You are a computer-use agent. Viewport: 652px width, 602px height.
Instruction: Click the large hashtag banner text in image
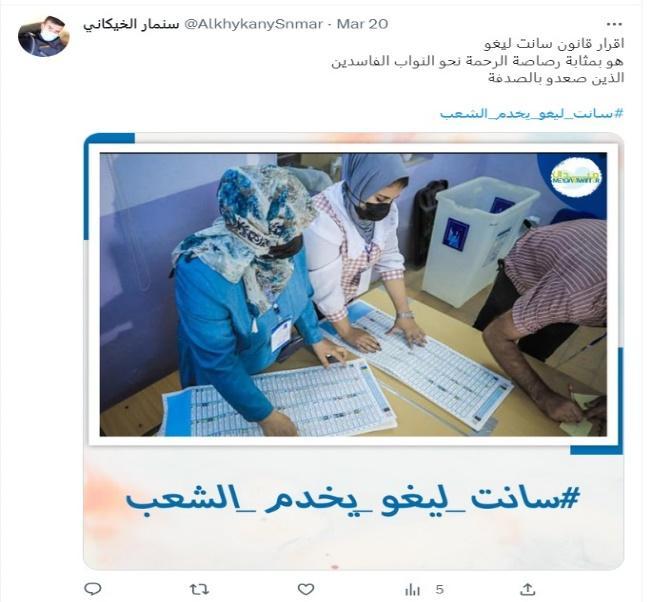pos(352,501)
